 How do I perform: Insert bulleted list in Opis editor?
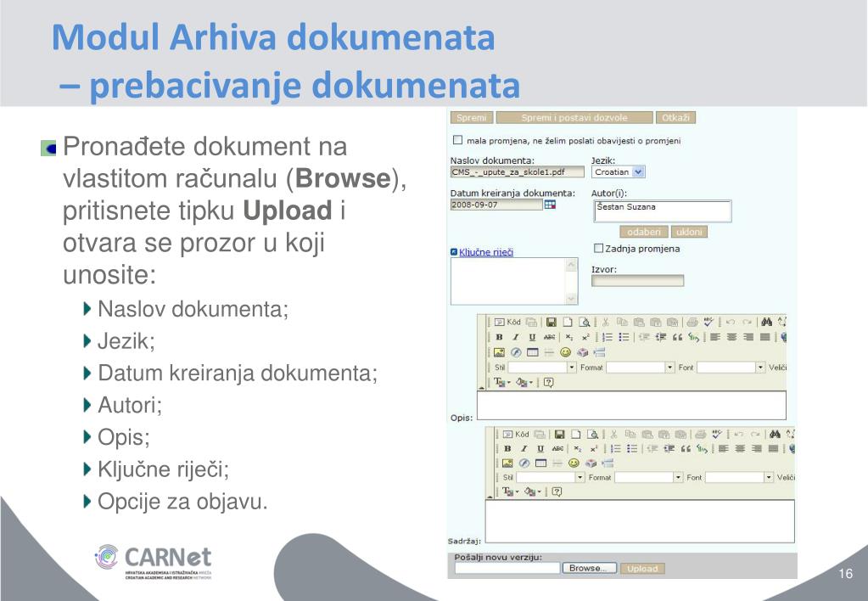[x=624, y=337]
